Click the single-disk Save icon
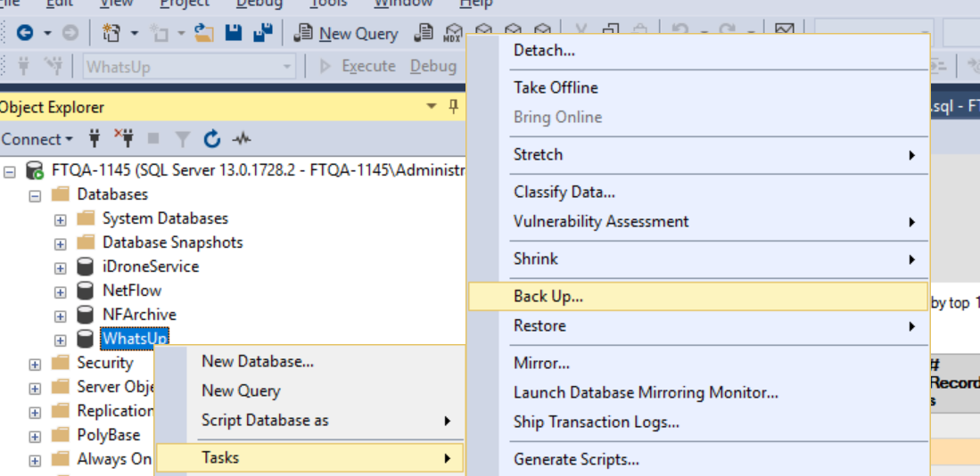The width and height of the screenshot is (980, 476). (234, 32)
